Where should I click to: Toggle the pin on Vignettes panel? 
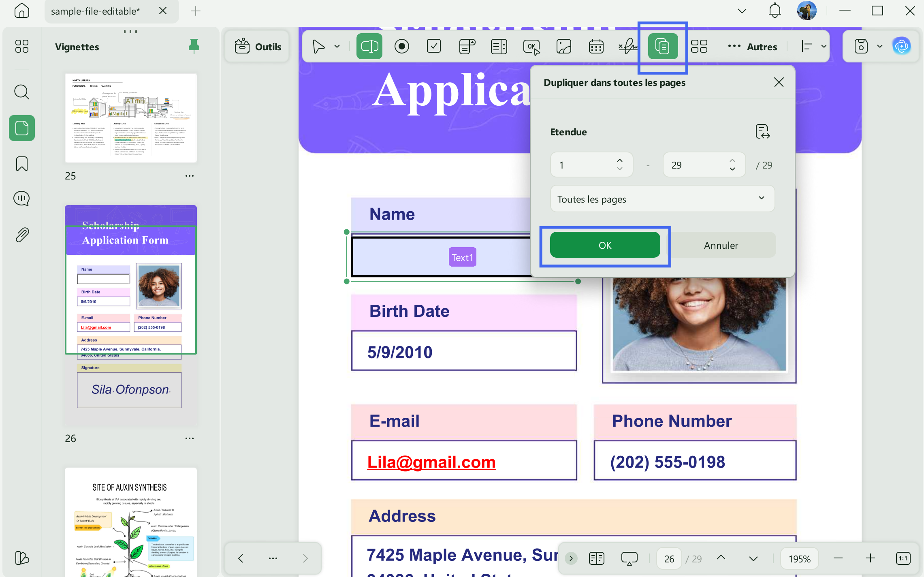coord(194,46)
